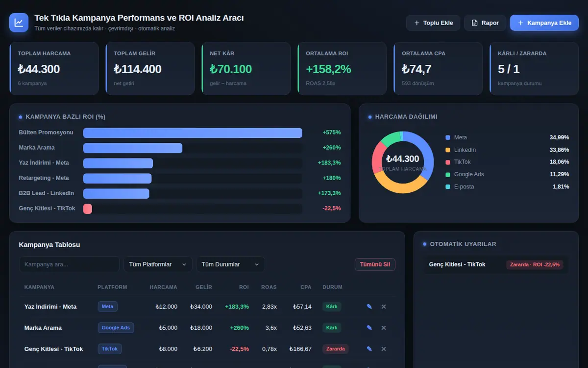Viewport: 588px width, 368px height.
Task: Click the document icon in Rapor button
Action: [x=474, y=23]
